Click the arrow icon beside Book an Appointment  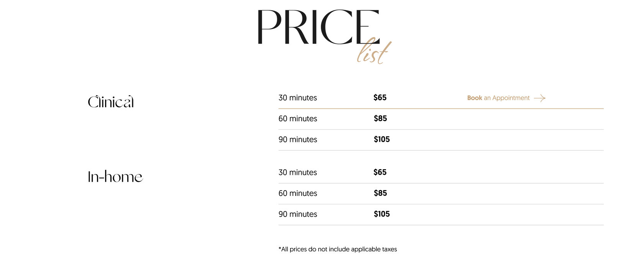539,98
